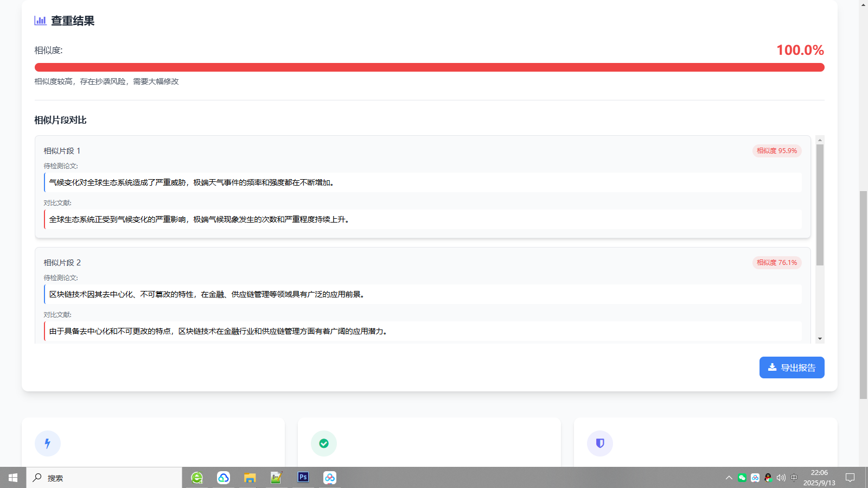
Task: Open the WeChat tray icon
Action: coord(742,478)
